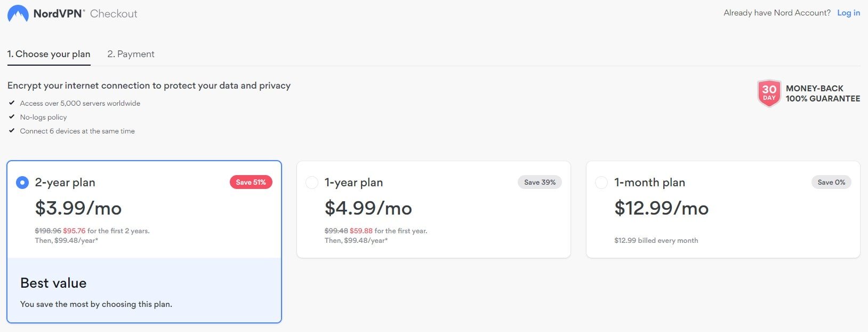Image resolution: width=868 pixels, height=332 pixels.
Task: Click the NordVPN mountain logo icon
Action: [18, 14]
